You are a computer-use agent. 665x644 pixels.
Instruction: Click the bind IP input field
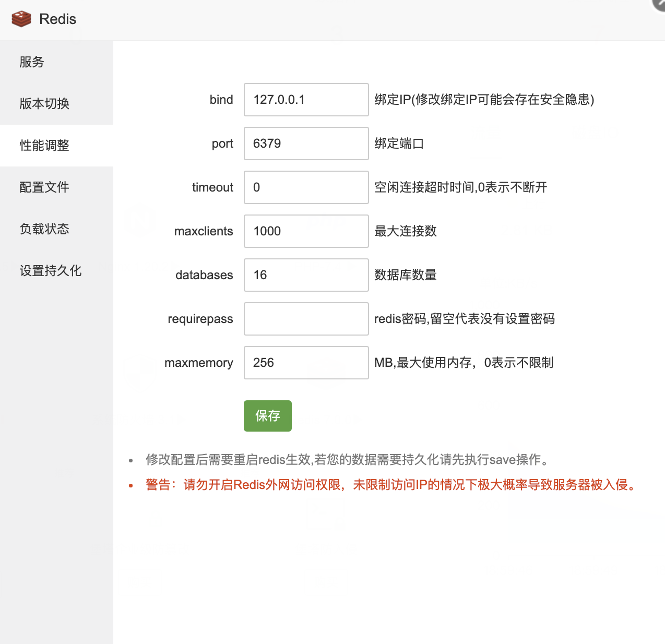coord(306,100)
